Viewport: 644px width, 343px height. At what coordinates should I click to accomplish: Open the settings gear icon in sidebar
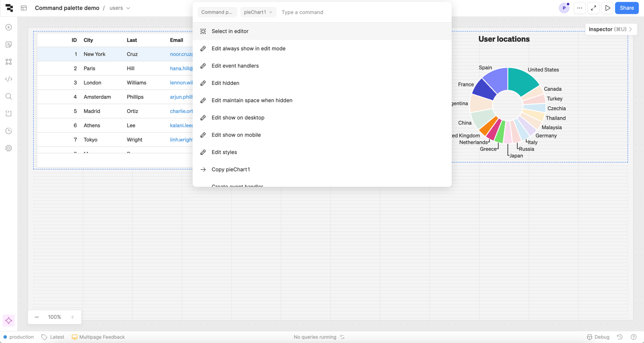click(x=9, y=148)
